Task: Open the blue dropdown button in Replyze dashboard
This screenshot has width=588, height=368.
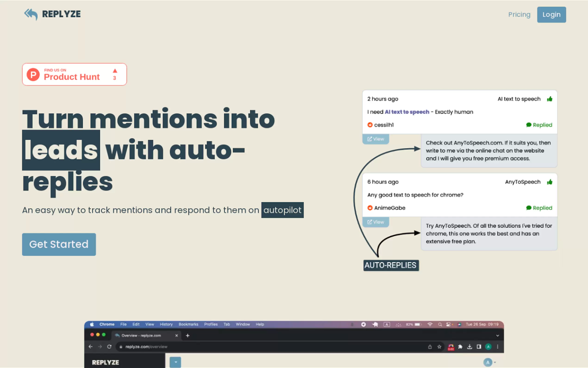Action: click(175, 362)
